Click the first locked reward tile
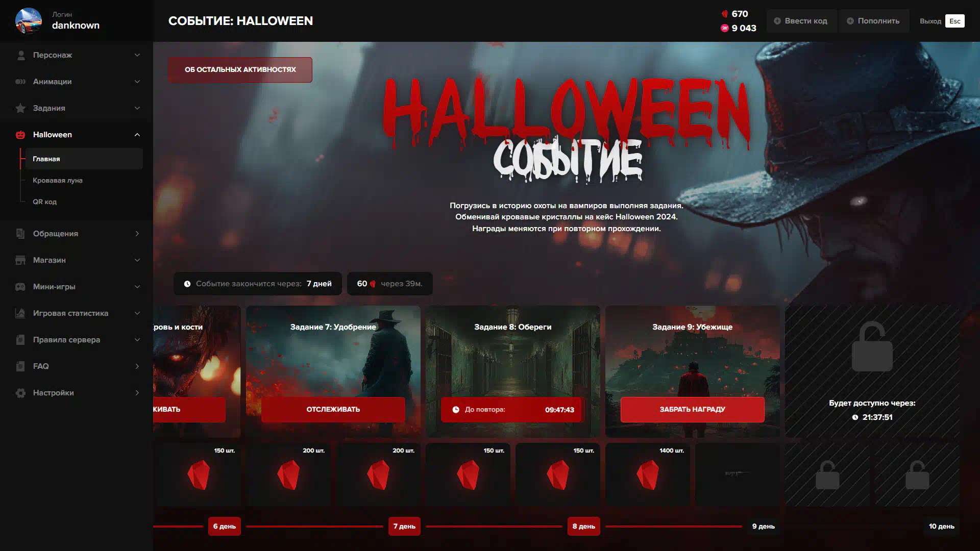 coord(827,474)
